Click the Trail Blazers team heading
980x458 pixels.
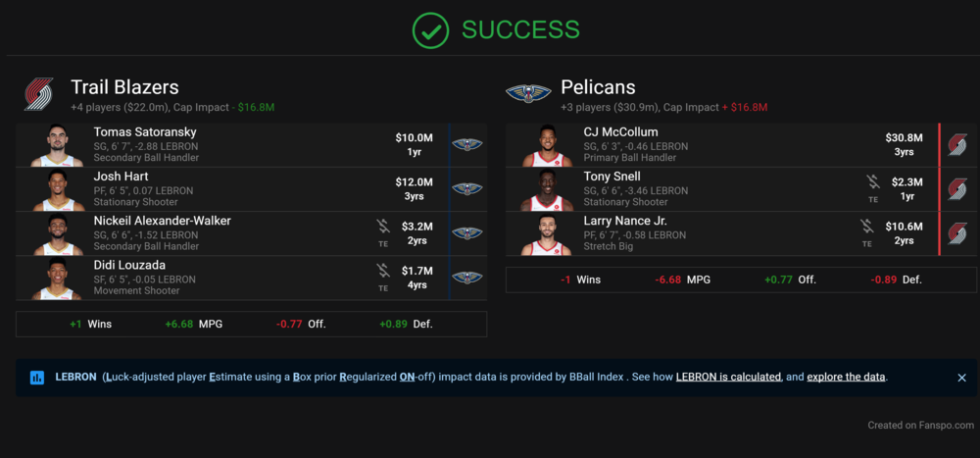124,87
